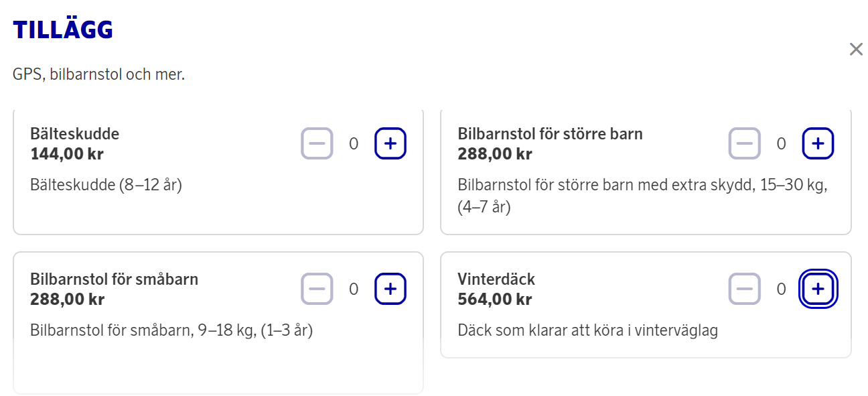The image size is (868, 396).
Task: Click the 564,00 kr Vinterdäck price
Action: click(x=495, y=299)
